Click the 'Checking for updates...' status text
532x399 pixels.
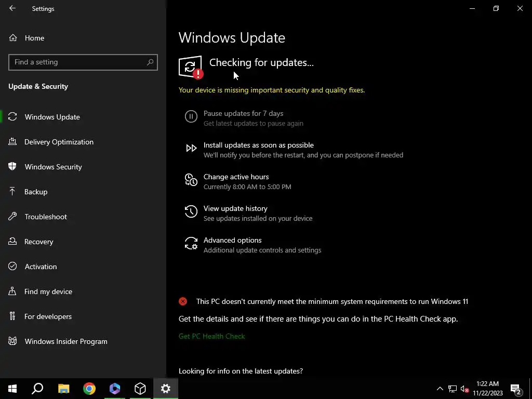pos(261,62)
